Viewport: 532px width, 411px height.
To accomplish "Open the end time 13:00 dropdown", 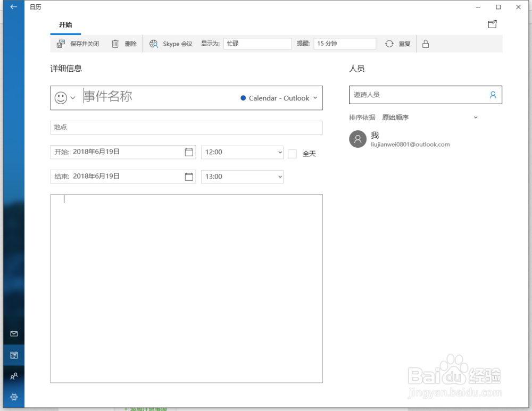I will click(x=242, y=177).
